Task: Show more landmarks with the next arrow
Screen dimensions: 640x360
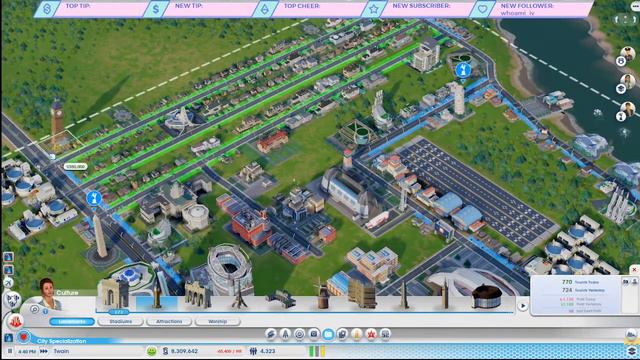Action: pyautogui.click(x=522, y=306)
